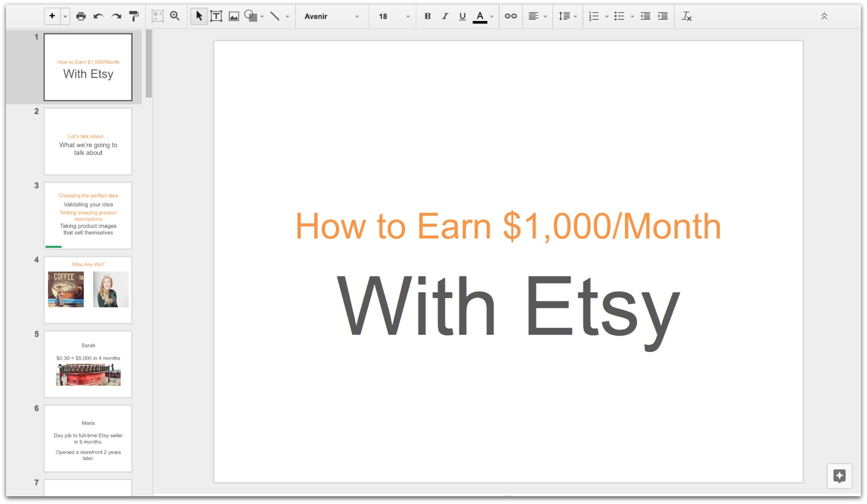Open the numbered list style dropdown arrow
Image resolution: width=867 pixels, height=504 pixels.
pyautogui.click(x=607, y=17)
